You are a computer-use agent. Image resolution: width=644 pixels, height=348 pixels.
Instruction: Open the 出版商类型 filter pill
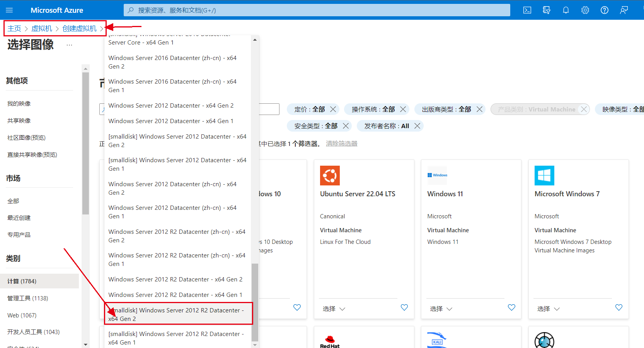446,109
